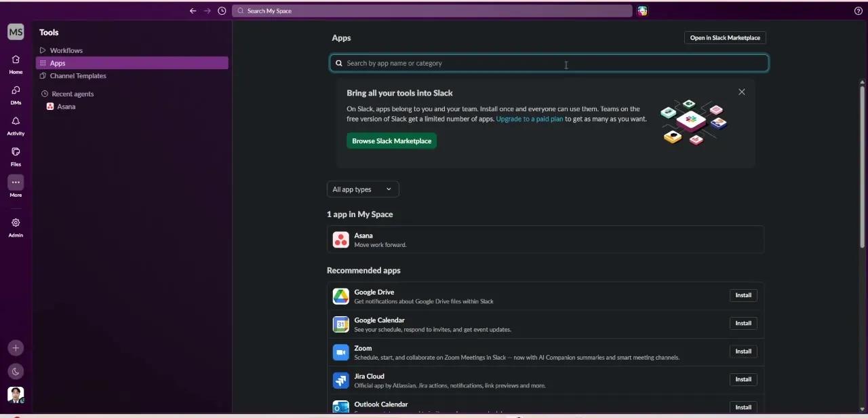Image resolution: width=868 pixels, height=418 pixels.
Task: Select Apps in Tools sidebar
Action: click(x=132, y=63)
